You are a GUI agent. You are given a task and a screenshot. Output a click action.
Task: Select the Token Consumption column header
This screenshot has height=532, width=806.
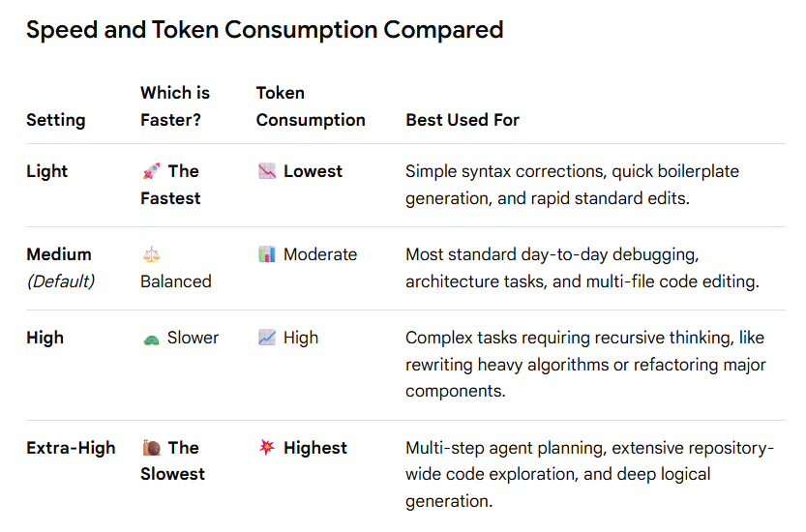311,106
